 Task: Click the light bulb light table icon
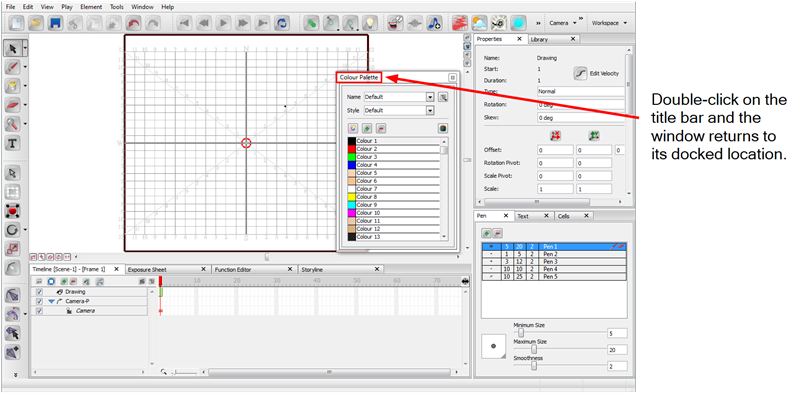[x=370, y=23]
